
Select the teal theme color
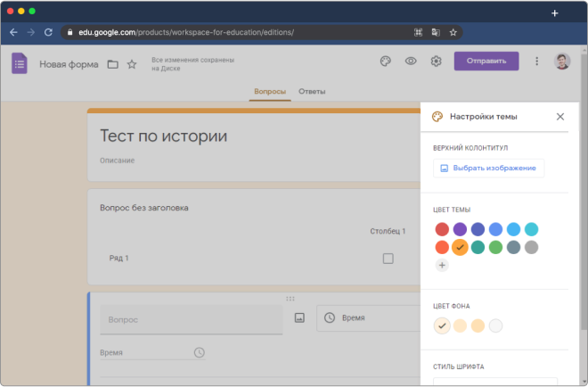click(478, 247)
